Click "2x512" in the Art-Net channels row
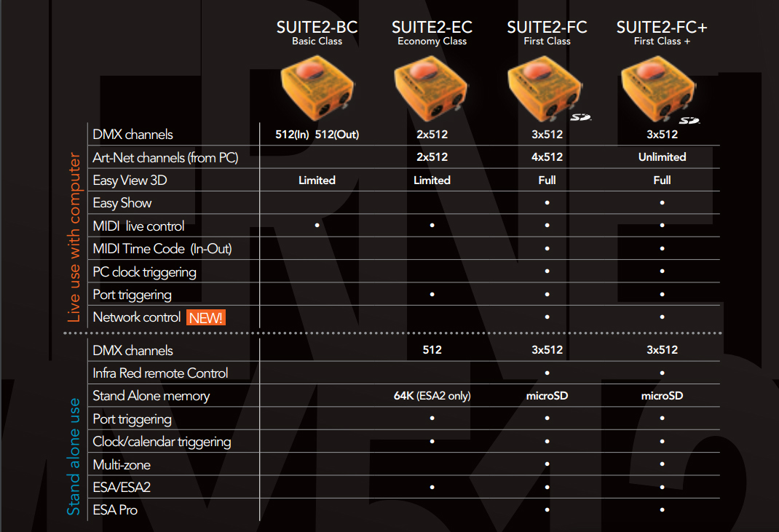779x532 pixels. pos(432,157)
